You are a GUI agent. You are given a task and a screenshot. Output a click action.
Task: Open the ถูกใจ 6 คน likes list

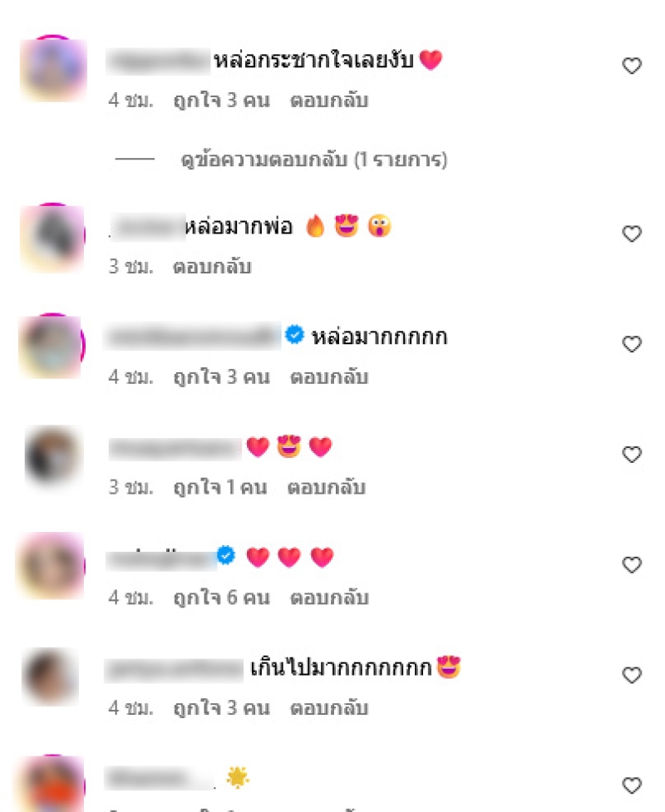click(222, 597)
